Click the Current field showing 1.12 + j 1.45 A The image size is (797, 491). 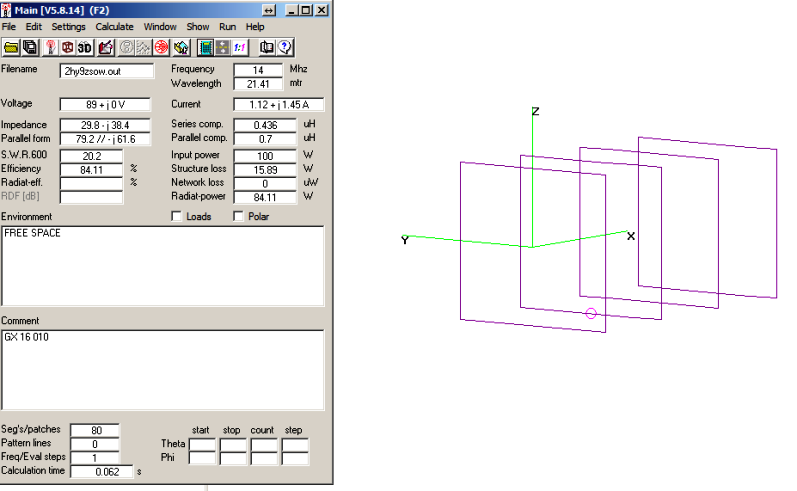click(279, 105)
